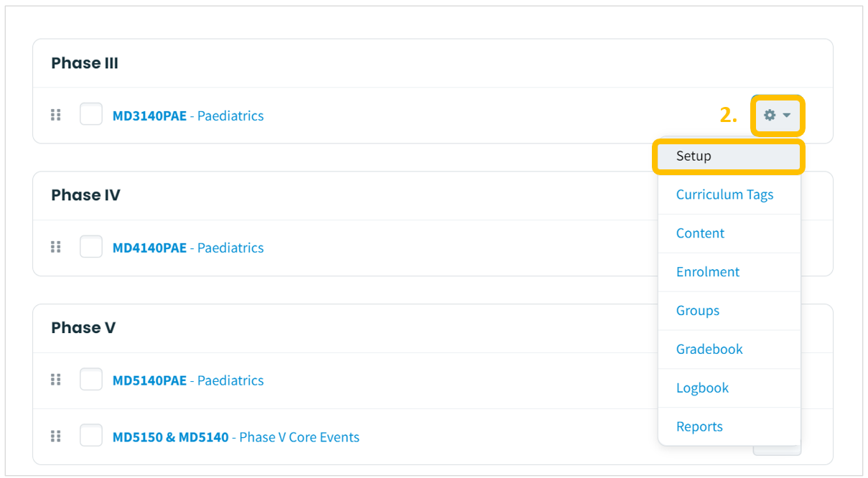Open Content from the dropdown menu
The image size is (868, 478).
pyautogui.click(x=729, y=233)
